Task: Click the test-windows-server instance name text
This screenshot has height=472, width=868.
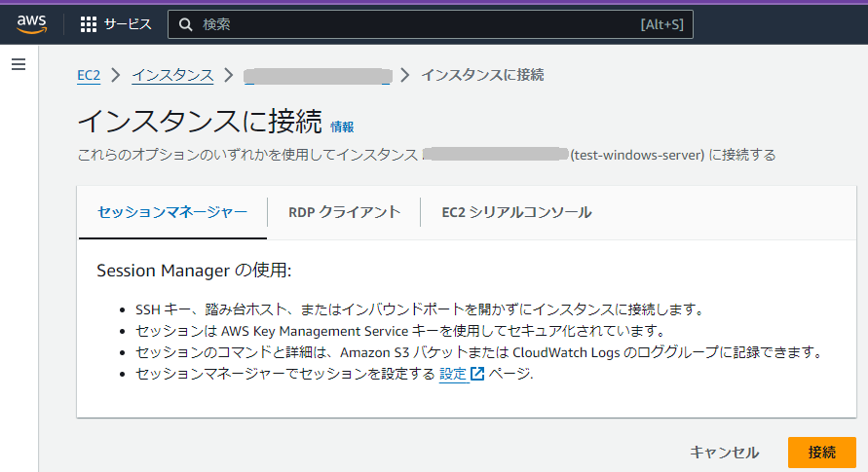Action: (637, 155)
